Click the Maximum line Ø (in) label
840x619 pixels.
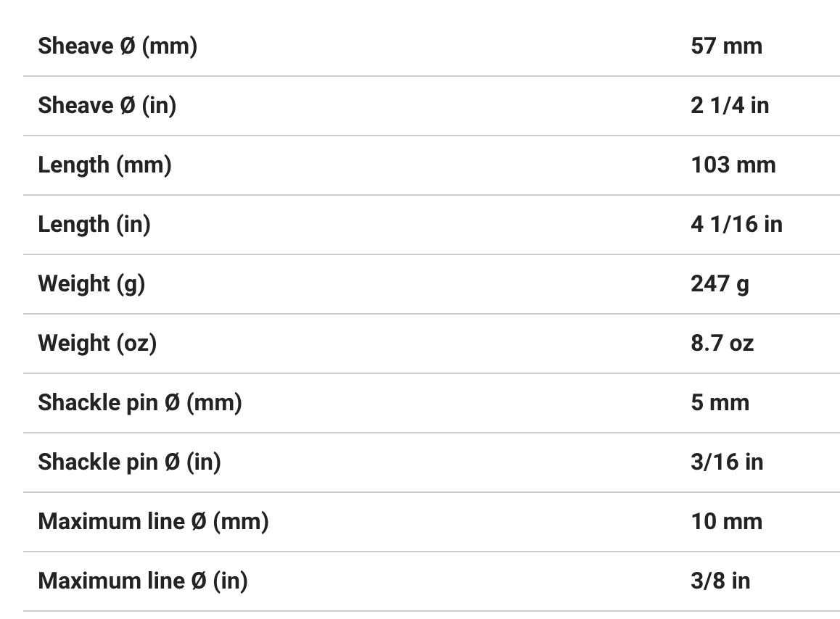pos(142,581)
